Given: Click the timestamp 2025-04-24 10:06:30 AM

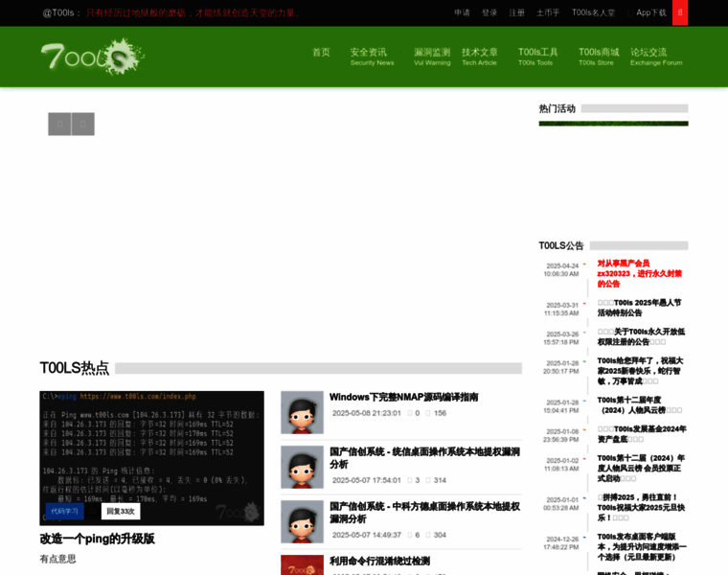Looking at the screenshot, I should [x=561, y=270].
